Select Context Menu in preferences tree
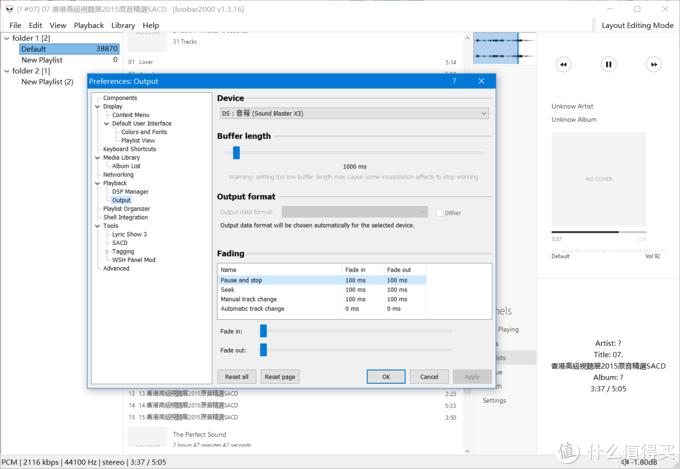This screenshot has width=680, height=469. [x=131, y=115]
